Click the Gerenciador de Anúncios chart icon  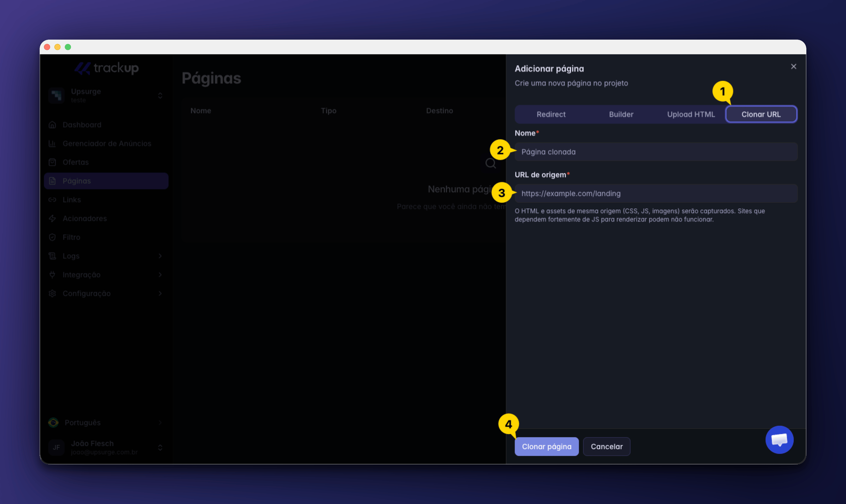52,143
